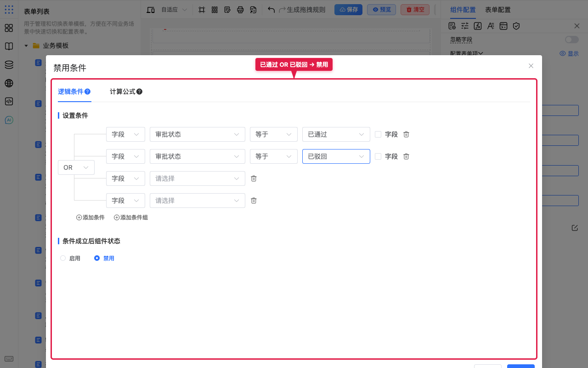Check the 字段 checkbox in 已驳回 row
Screen dimensions: 588x368
point(378,156)
